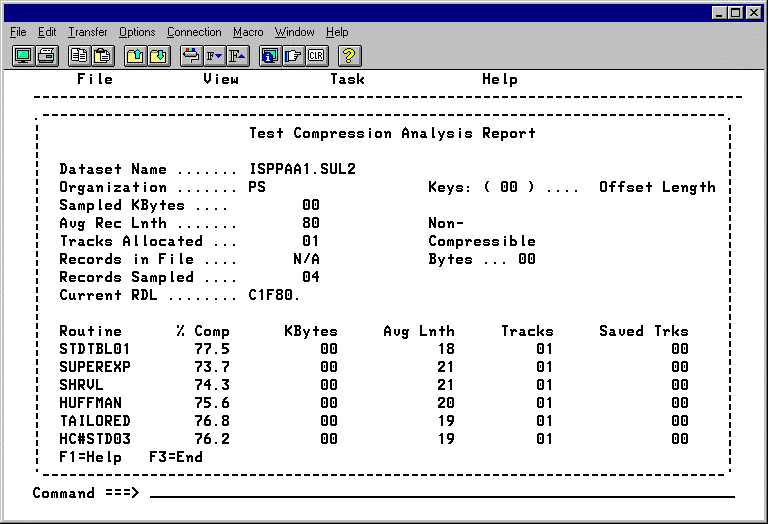Open the Options menu
This screenshot has height=524, width=768.
tap(137, 32)
